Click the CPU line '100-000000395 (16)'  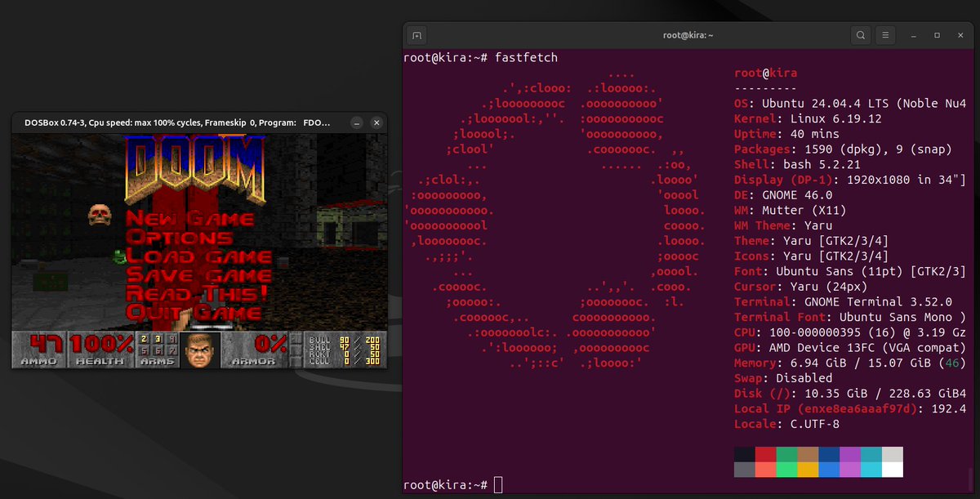click(x=850, y=332)
